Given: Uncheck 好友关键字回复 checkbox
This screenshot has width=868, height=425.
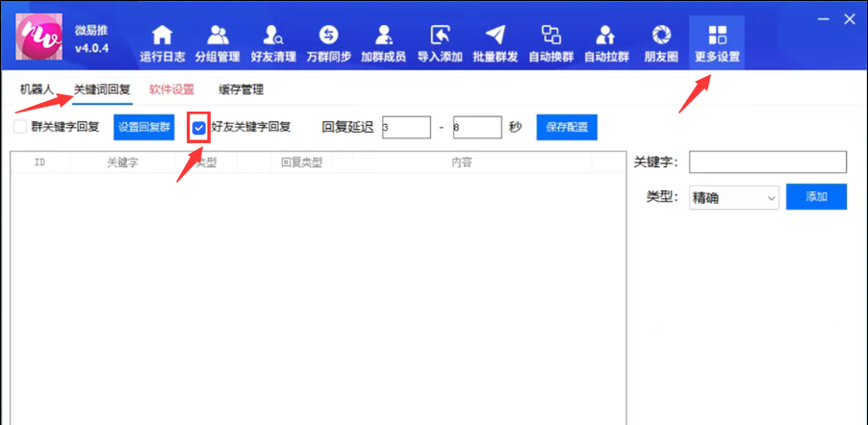Looking at the screenshot, I should tap(199, 128).
